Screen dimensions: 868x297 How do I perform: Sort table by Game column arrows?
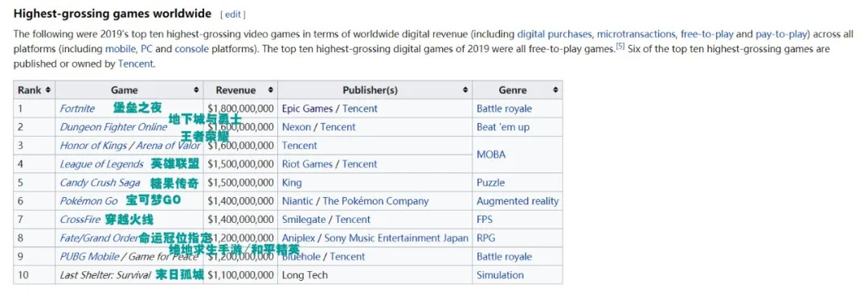pyautogui.click(x=196, y=90)
